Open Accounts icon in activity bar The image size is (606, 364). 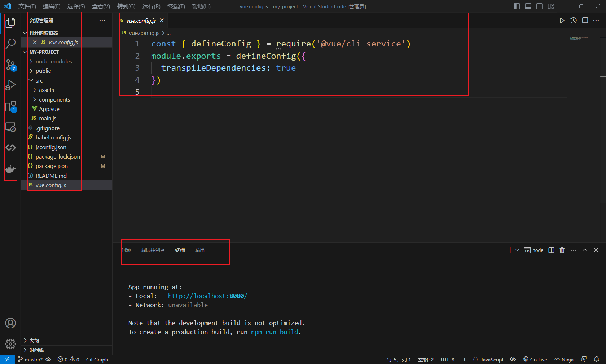(x=10, y=323)
